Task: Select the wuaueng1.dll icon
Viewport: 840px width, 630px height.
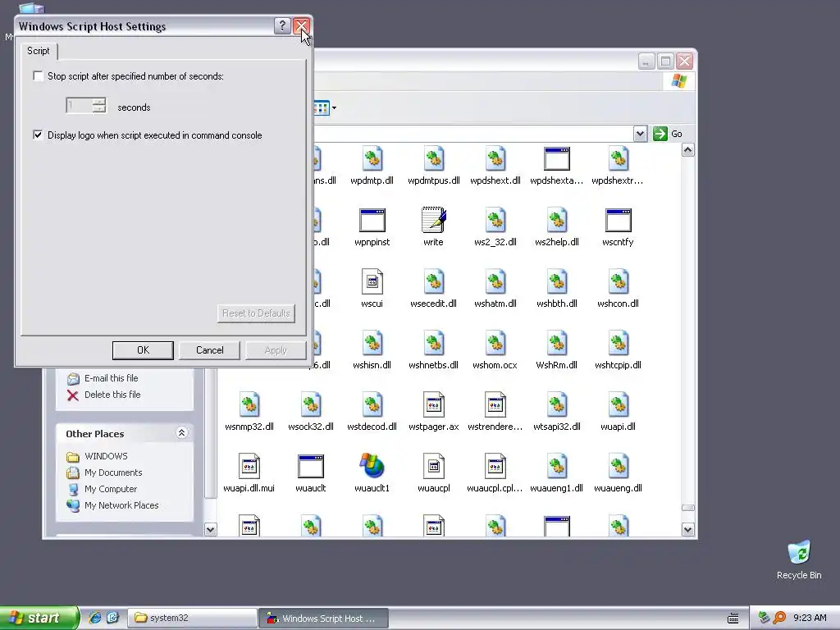Action: 557,467
